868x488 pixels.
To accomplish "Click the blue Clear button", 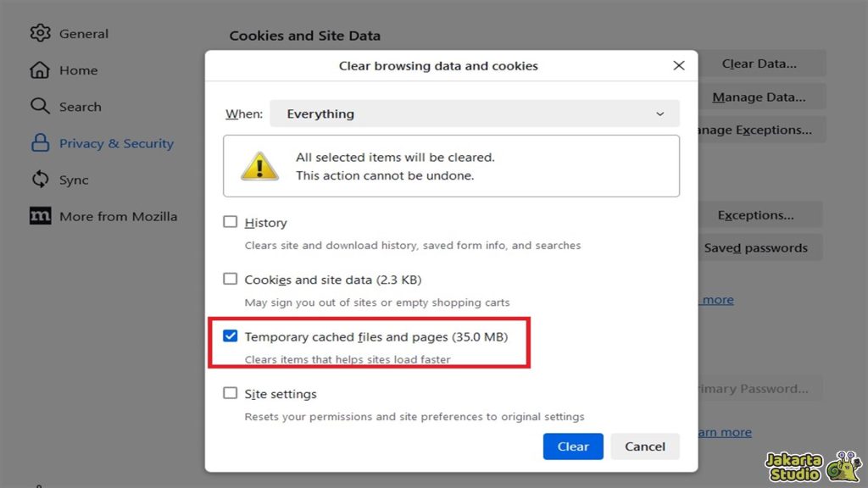I will coord(573,446).
